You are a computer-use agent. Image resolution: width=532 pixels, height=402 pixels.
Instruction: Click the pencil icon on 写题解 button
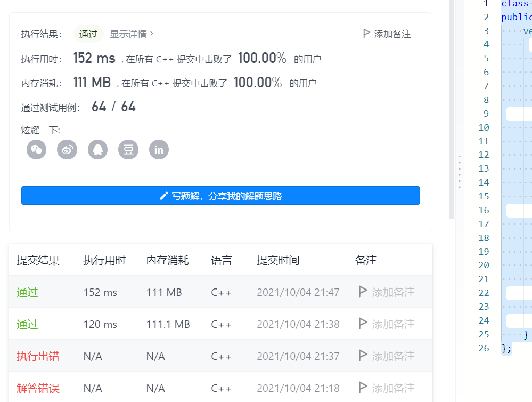point(163,195)
